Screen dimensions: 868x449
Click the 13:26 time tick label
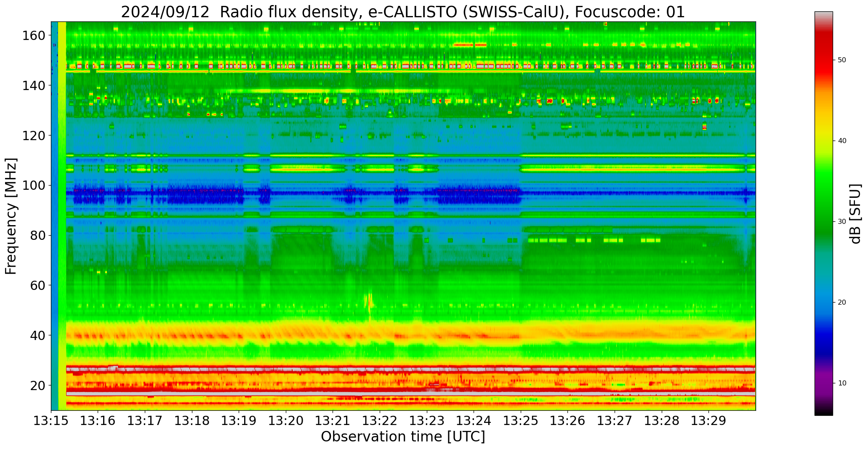pos(568,420)
